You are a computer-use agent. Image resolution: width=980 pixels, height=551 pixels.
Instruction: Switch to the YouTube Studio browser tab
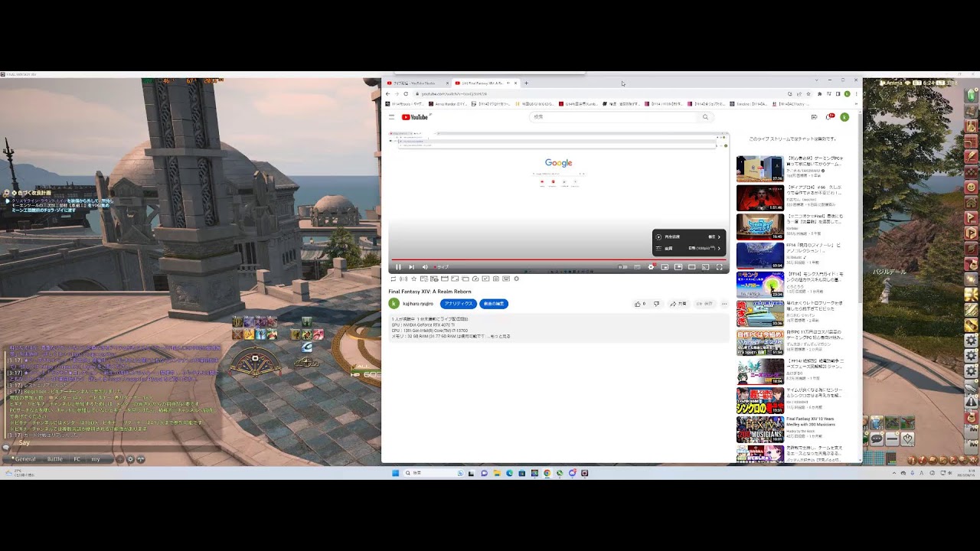(x=416, y=83)
